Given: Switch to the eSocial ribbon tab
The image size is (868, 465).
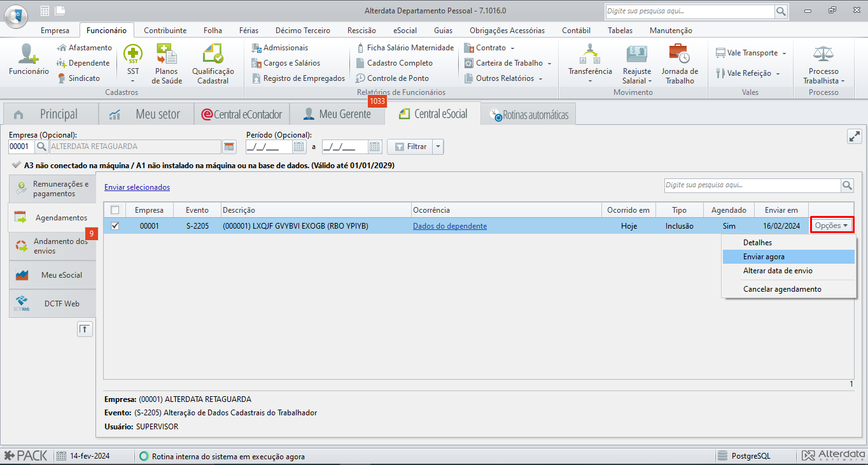Looking at the screenshot, I should coord(405,30).
